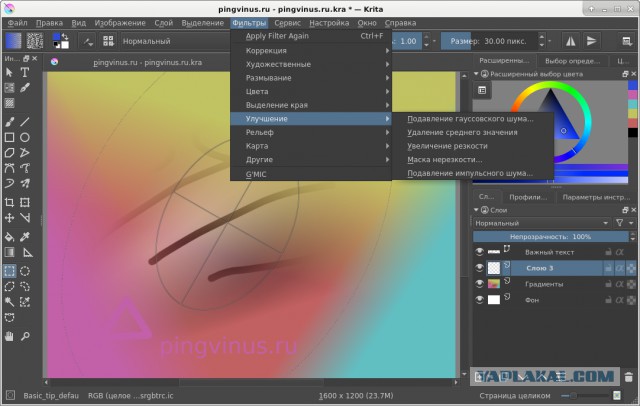
Task: Select the Rectangular Selection tool
Action: pyautogui.click(x=9, y=271)
